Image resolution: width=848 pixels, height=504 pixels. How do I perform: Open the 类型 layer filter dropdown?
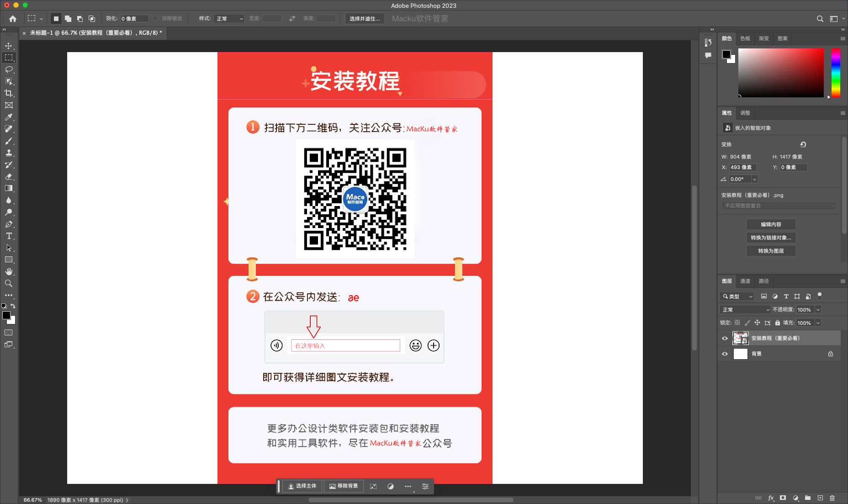click(x=737, y=297)
